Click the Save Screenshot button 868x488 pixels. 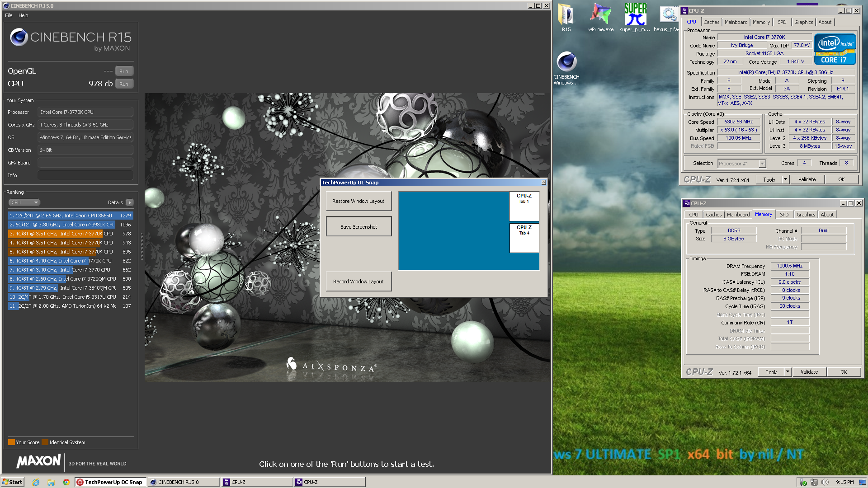pos(359,227)
